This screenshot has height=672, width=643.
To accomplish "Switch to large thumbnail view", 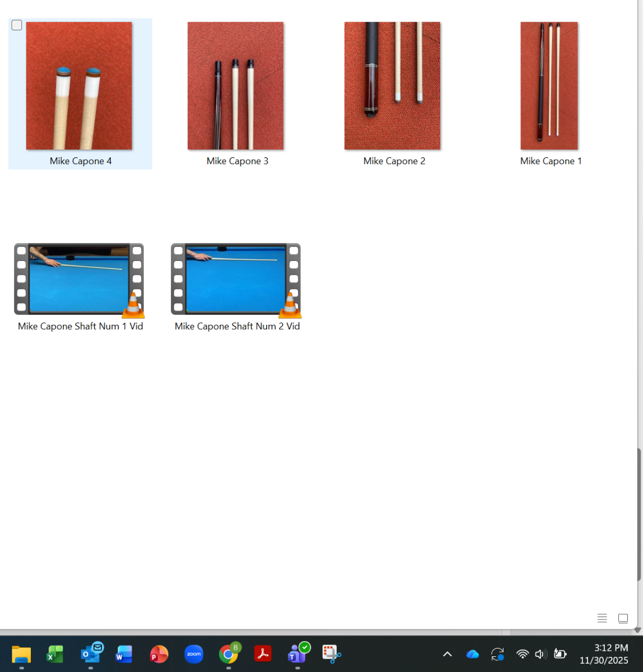I will [x=623, y=618].
